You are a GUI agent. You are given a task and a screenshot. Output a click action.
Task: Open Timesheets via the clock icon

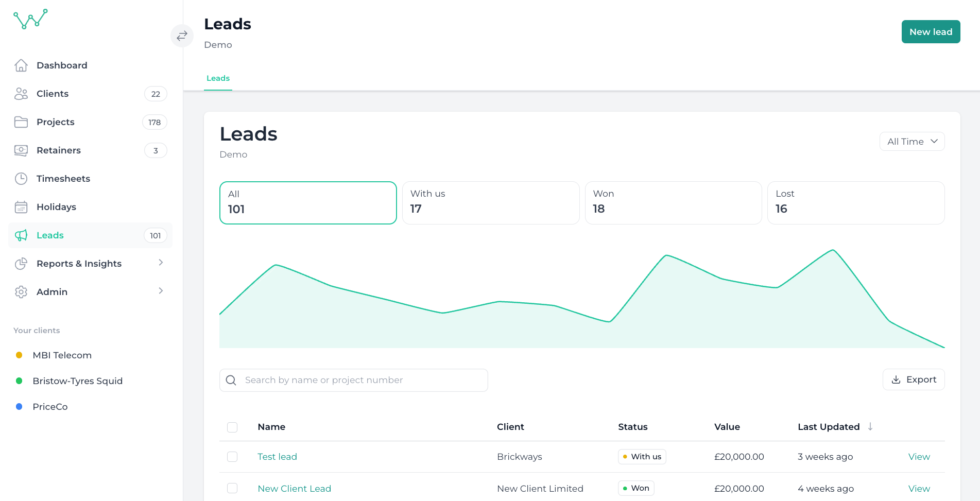[x=21, y=179]
